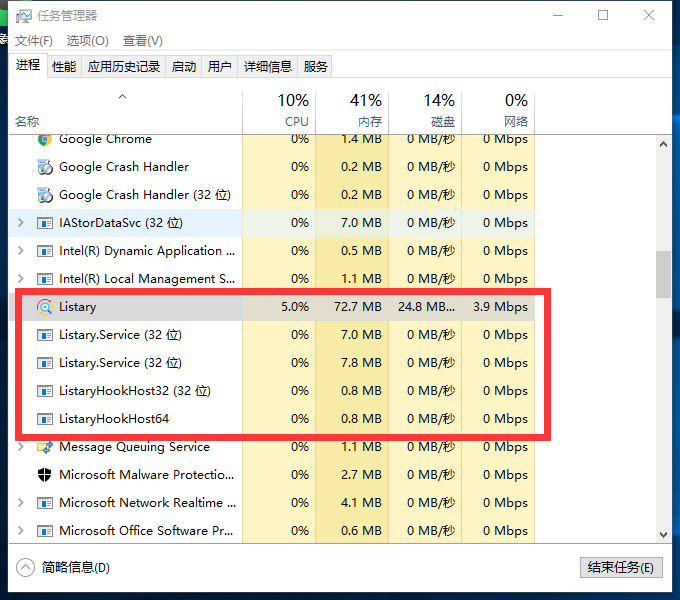Switch to the 详细信息 tab
This screenshot has height=600, width=680.
268,67
